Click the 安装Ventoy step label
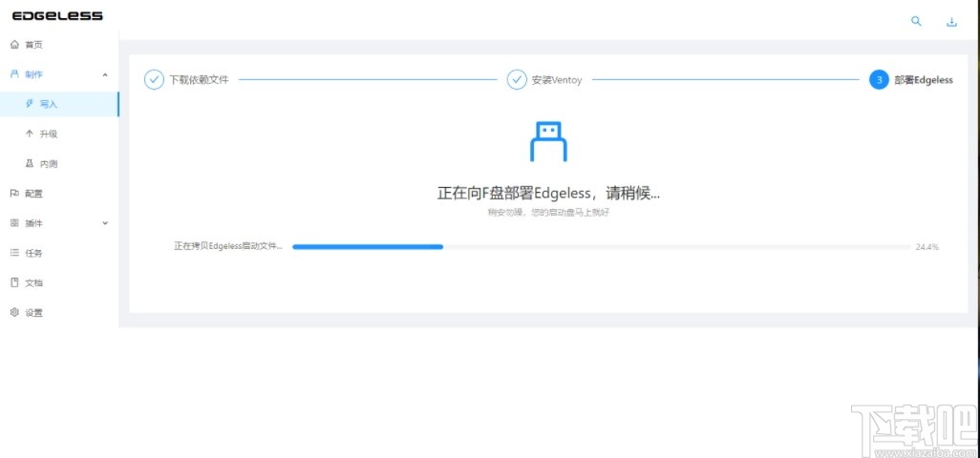The image size is (980, 458). coord(557,80)
